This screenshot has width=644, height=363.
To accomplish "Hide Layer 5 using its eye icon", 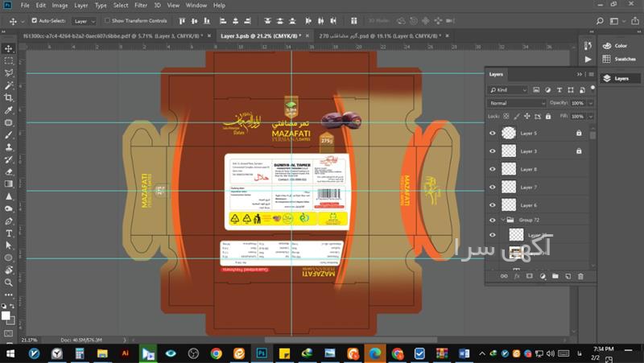I will pos(493,133).
